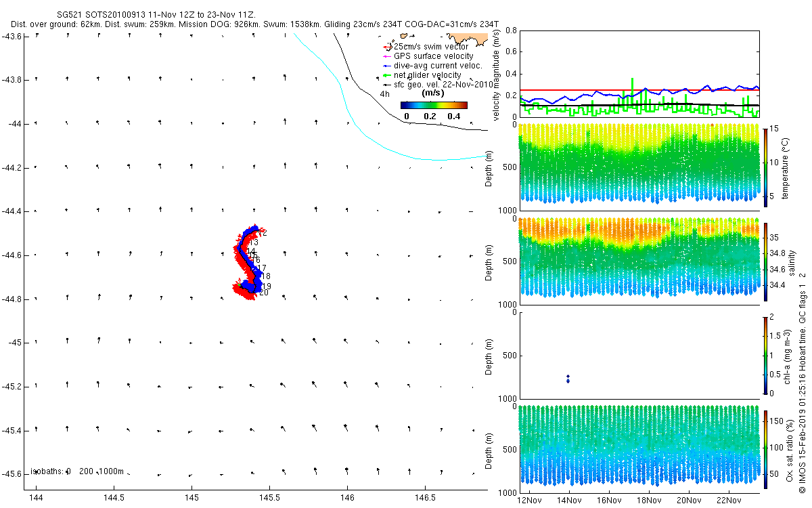Click the temperature depth section plot
This screenshot has width=812, height=508.
click(x=639, y=164)
